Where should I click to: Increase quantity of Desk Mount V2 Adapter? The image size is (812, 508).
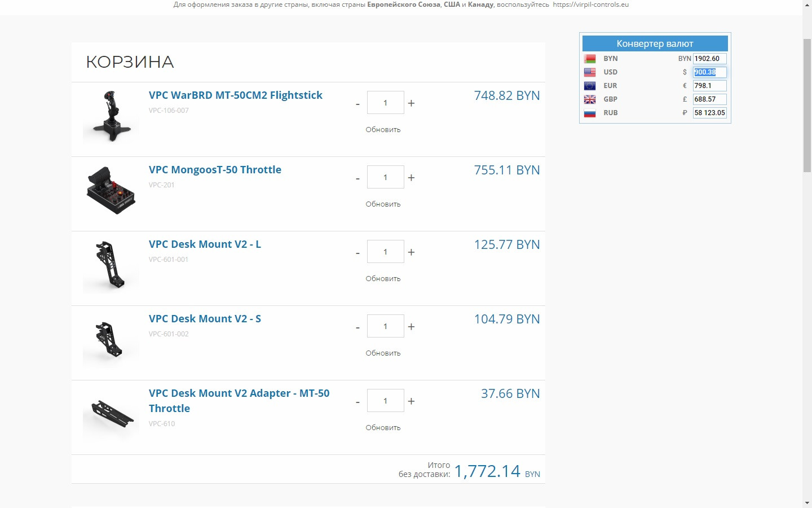(411, 401)
